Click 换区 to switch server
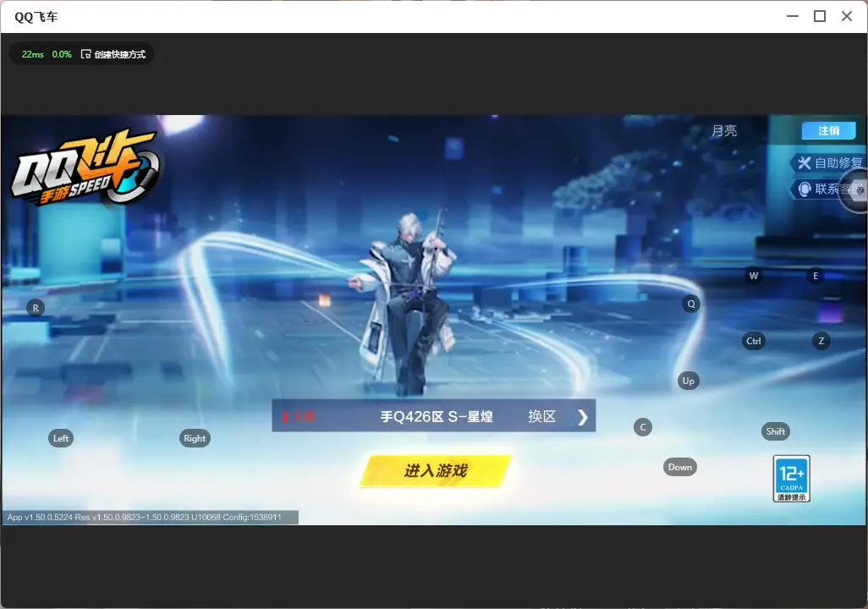This screenshot has height=609, width=868. pyautogui.click(x=541, y=416)
